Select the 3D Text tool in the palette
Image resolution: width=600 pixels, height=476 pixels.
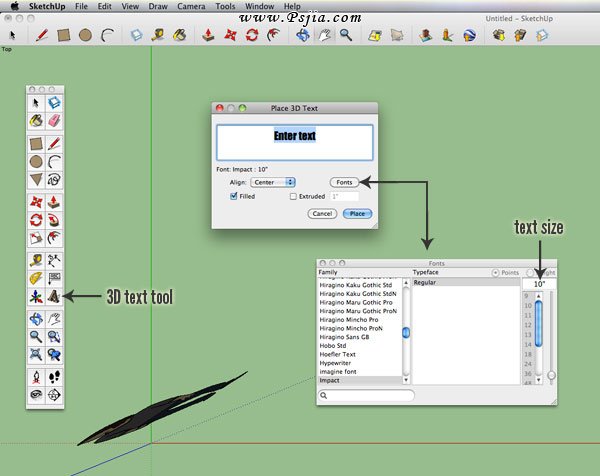54,296
